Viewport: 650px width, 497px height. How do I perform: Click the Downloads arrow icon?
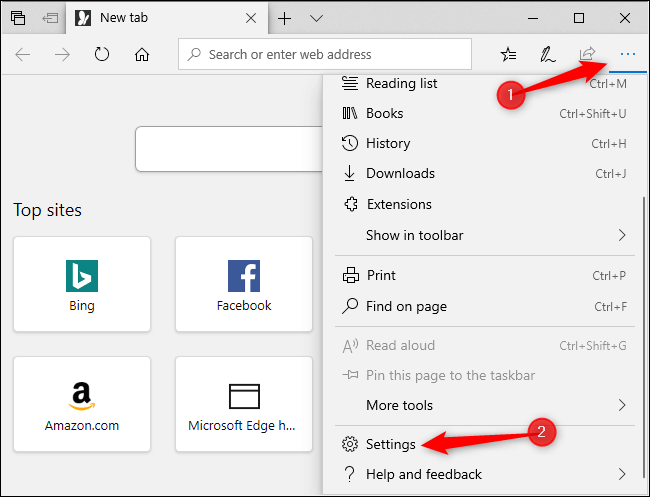point(349,173)
